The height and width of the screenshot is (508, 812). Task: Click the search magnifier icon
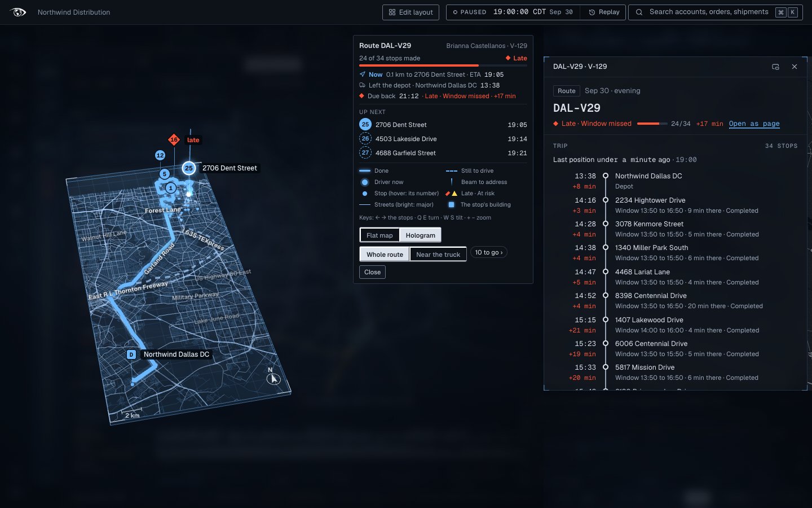point(639,12)
